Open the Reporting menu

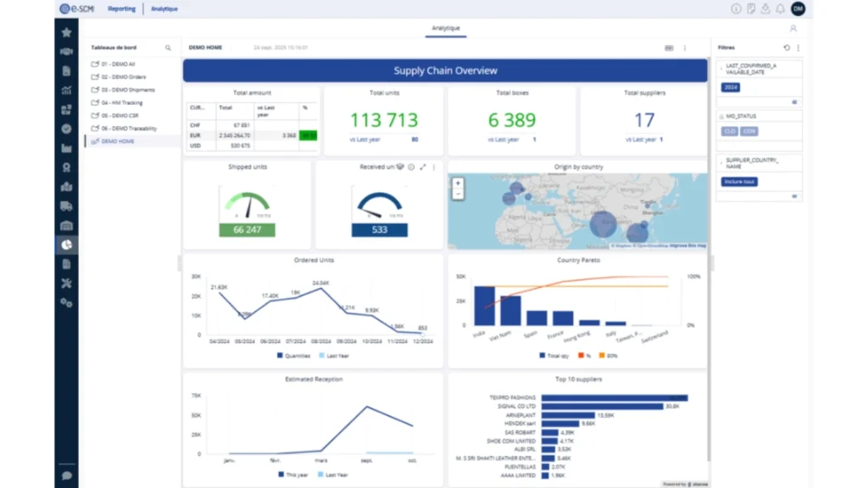point(121,8)
